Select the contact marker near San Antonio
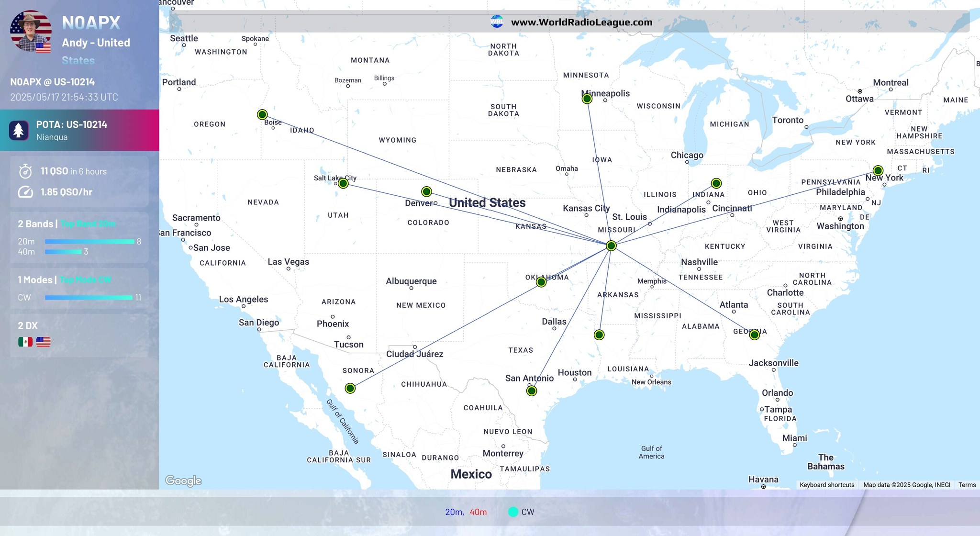980x536 pixels. pos(532,391)
